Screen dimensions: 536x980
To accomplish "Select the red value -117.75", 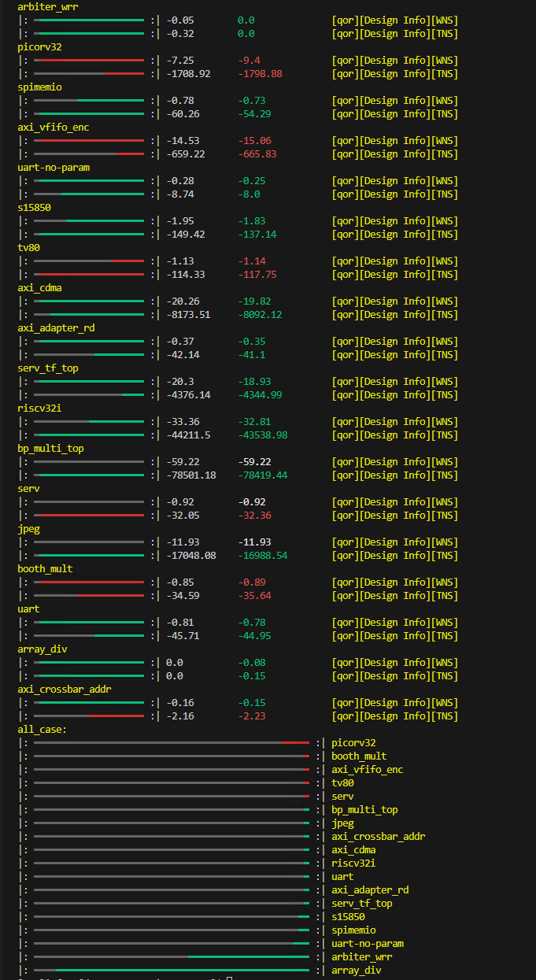I will click(x=257, y=275).
